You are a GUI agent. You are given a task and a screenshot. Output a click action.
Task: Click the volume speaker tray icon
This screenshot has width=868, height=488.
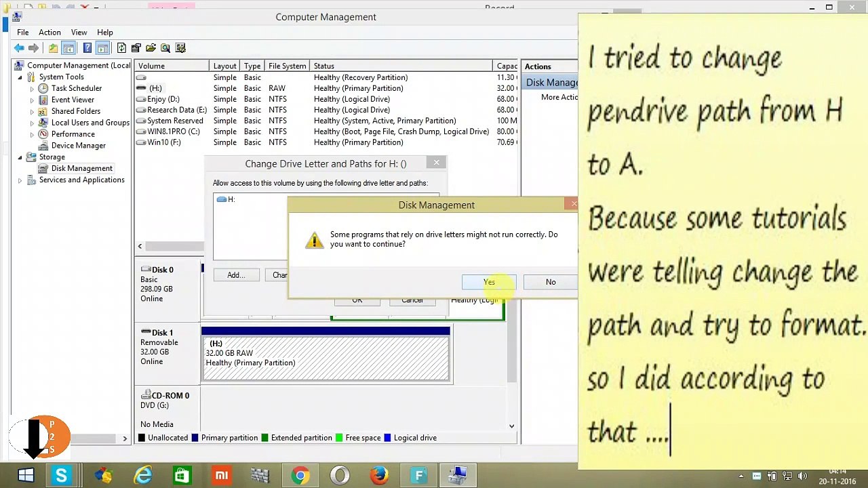coord(803,476)
